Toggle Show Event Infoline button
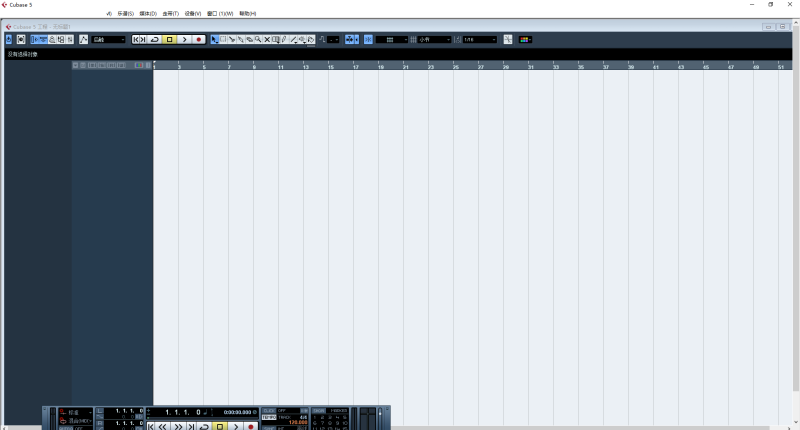800x430 pixels. point(43,39)
